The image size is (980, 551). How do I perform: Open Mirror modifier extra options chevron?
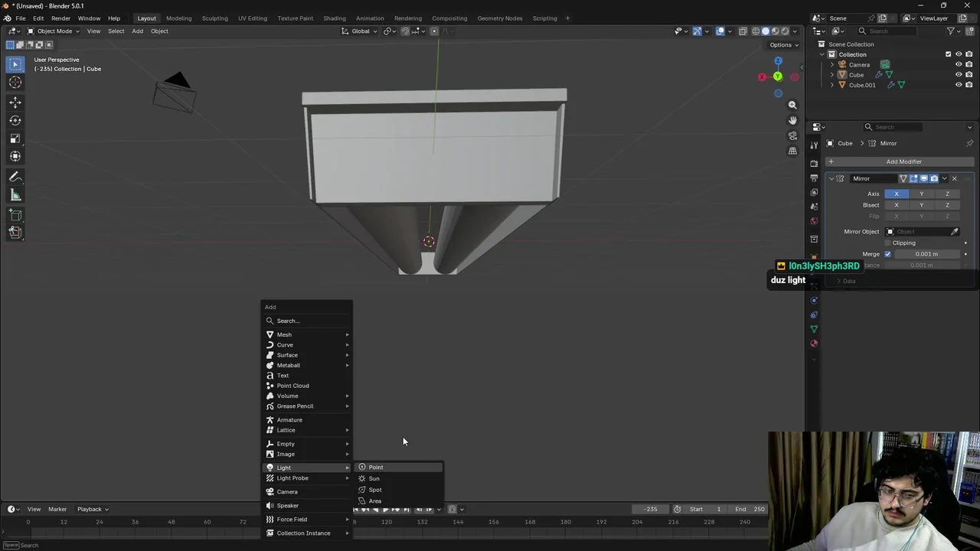click(944, 178)
